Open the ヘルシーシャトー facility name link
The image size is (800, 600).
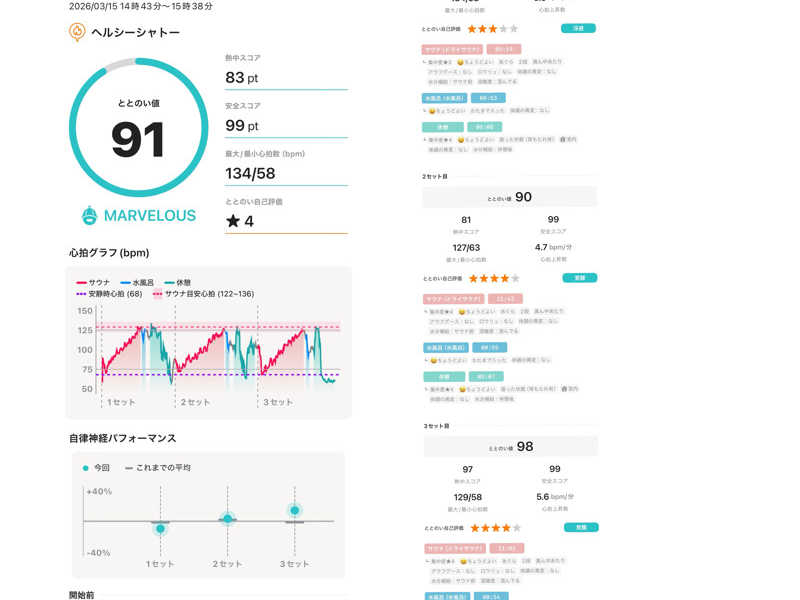click(135, 32)
